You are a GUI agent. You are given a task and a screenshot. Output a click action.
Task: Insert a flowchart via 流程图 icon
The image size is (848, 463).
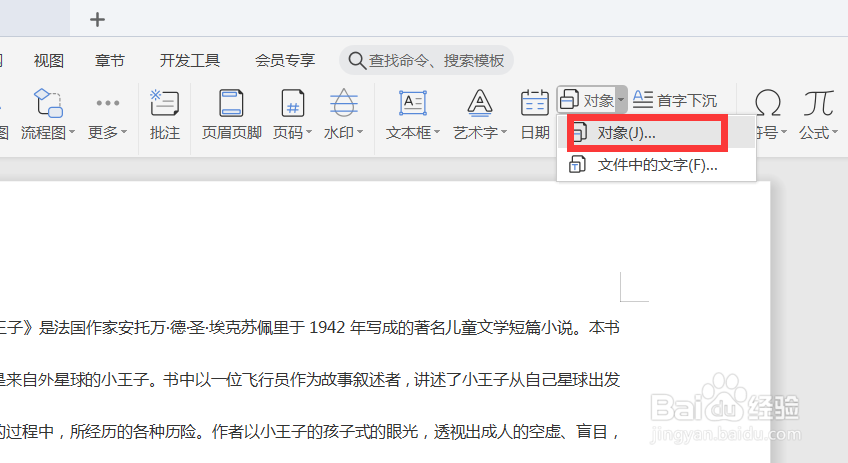48,103
